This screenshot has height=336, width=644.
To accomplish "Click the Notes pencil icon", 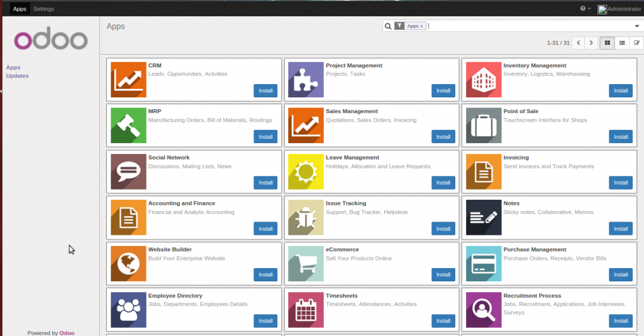I will pos(484,217).
